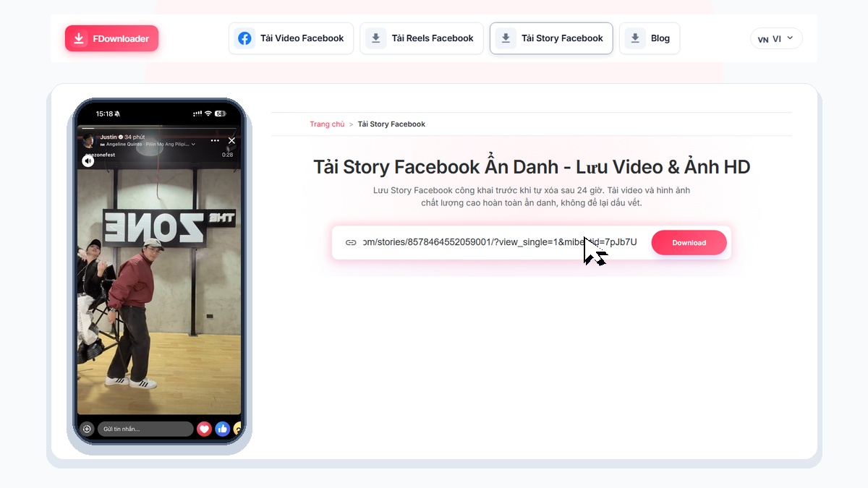Expand the VI language dropdown
The width and height of the screenshot is (868, 488).
coord(776,38)
